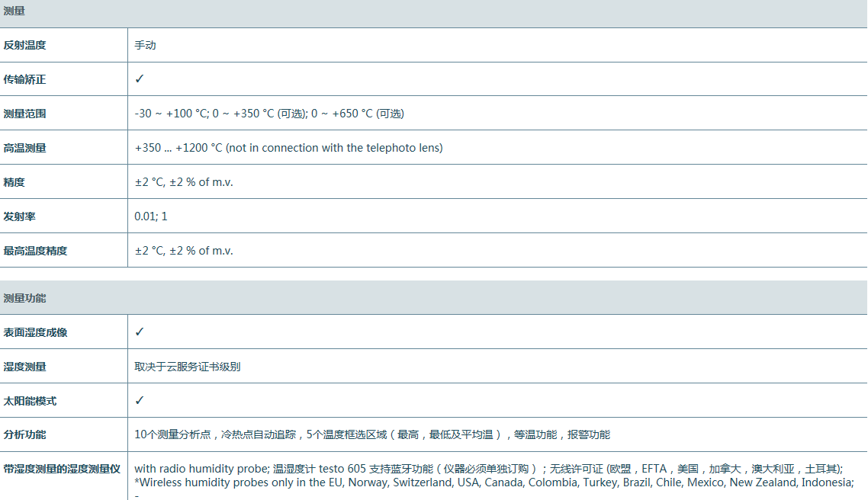Image resolution: width=868 pixels, height=500 pixels.
Task: Click the 最高温度精度 row label
Action: [x=35, y=251]
